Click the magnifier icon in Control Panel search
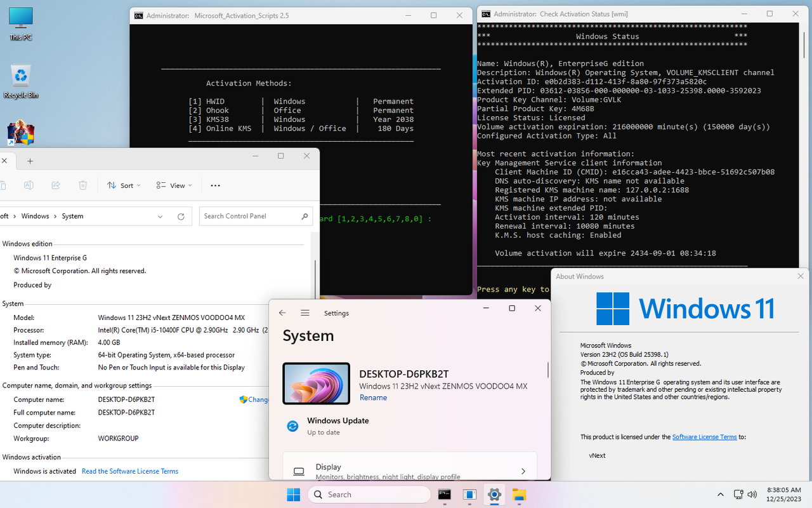 point(304,216)
